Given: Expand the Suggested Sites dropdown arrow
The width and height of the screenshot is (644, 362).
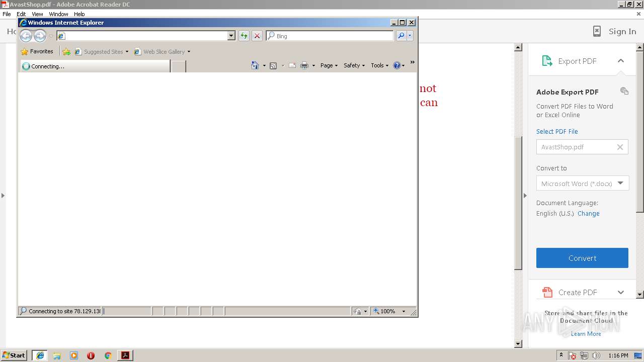Looking at the screenshot, I should pos(127,51).
